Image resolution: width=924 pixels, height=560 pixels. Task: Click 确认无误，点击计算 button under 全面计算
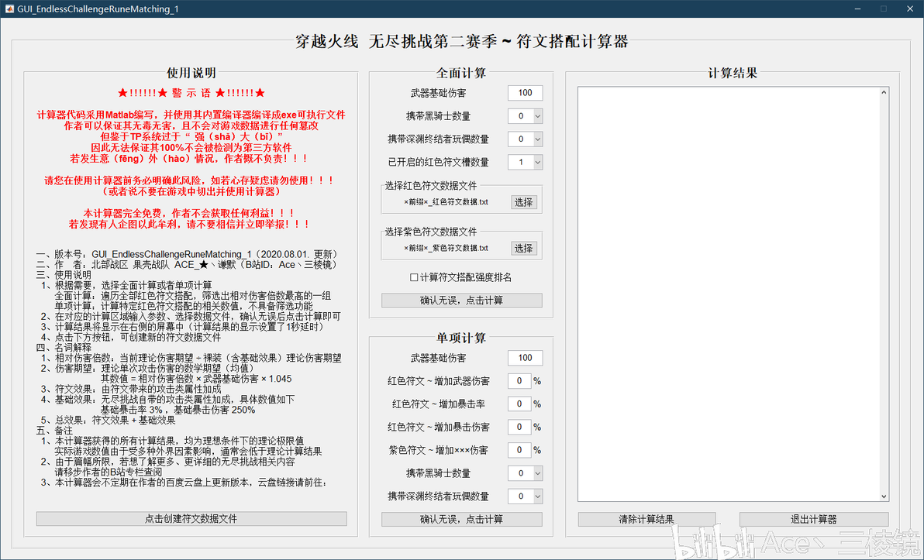[461, 301]
